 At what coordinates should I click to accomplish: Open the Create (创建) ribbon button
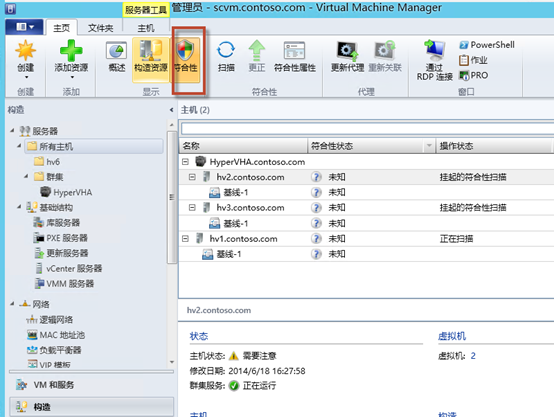[25, 59]
